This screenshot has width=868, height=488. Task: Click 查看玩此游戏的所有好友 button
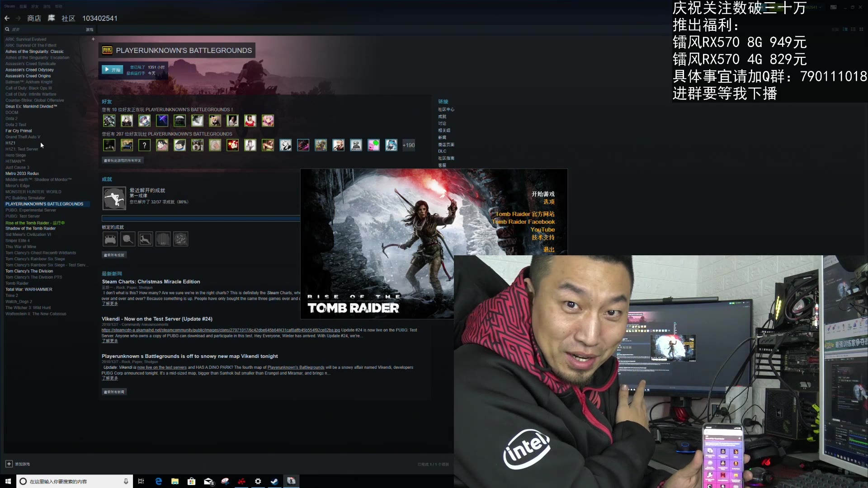click(123, 160)
